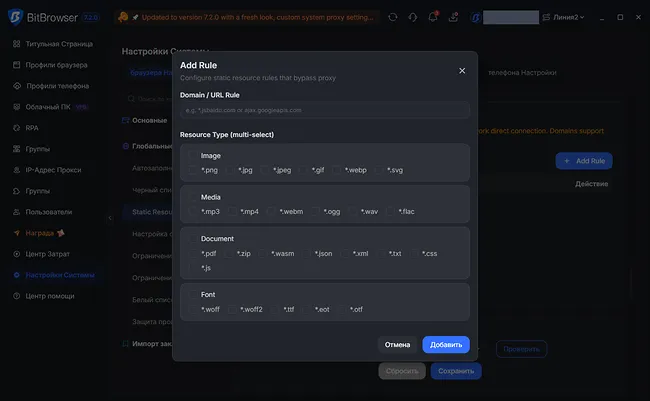Open Профили браузера in sidebar

(56, 65)
